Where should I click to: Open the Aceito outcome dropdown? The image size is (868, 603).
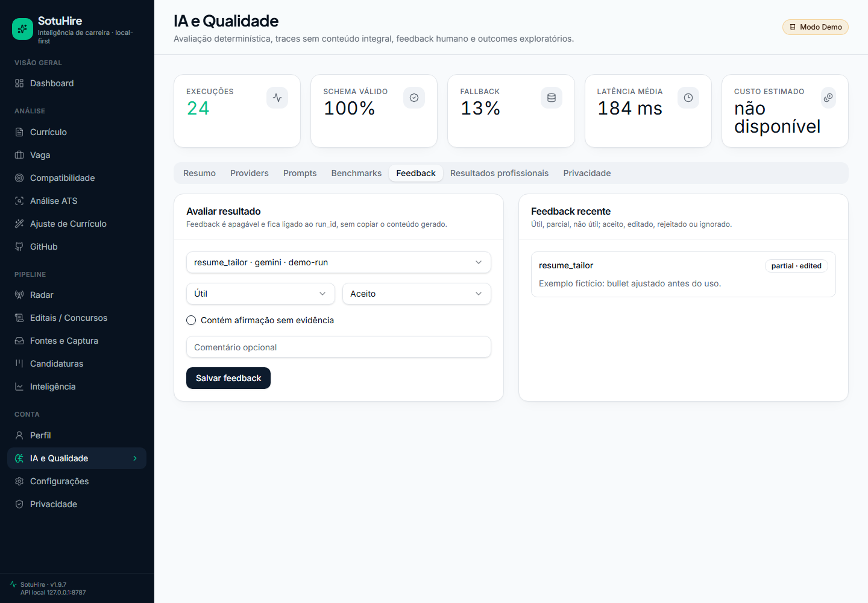coord(417,294)
